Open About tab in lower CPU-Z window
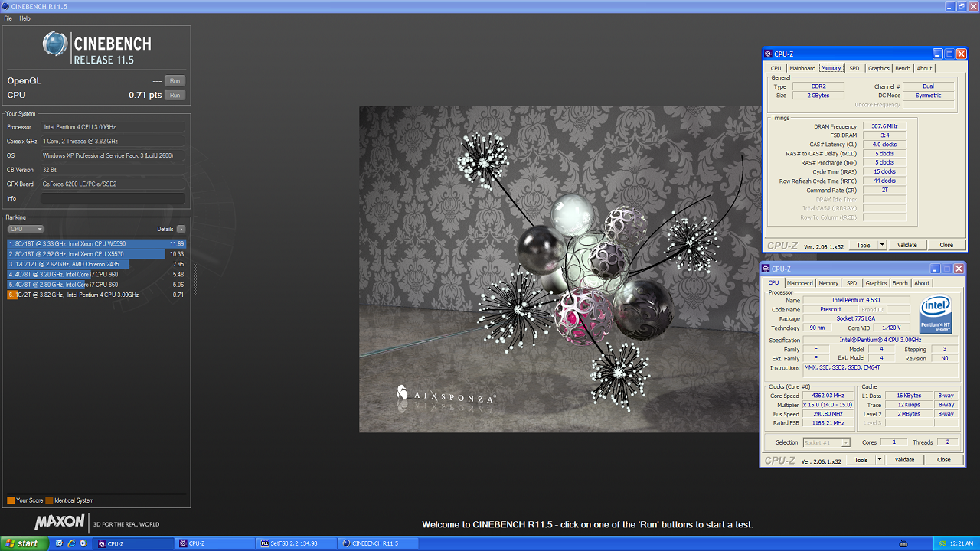The height and width of the screenshot is (551, 980). [922, 283]
